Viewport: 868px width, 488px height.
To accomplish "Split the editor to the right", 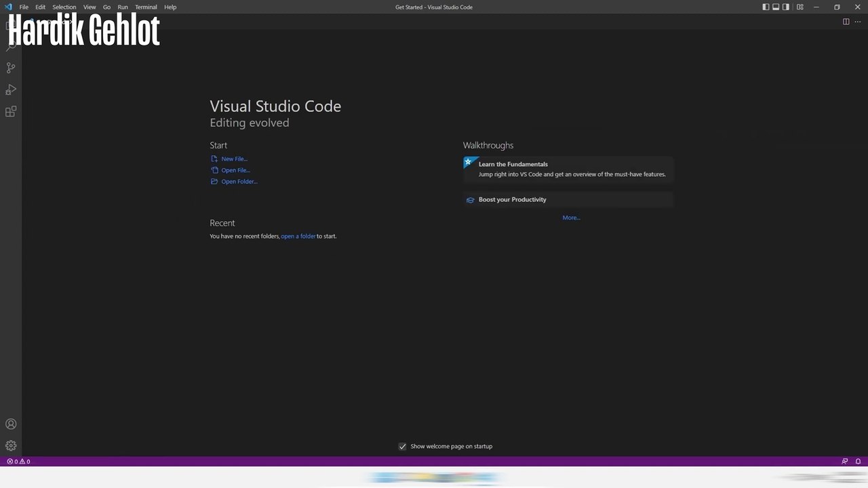I will 846,22.
